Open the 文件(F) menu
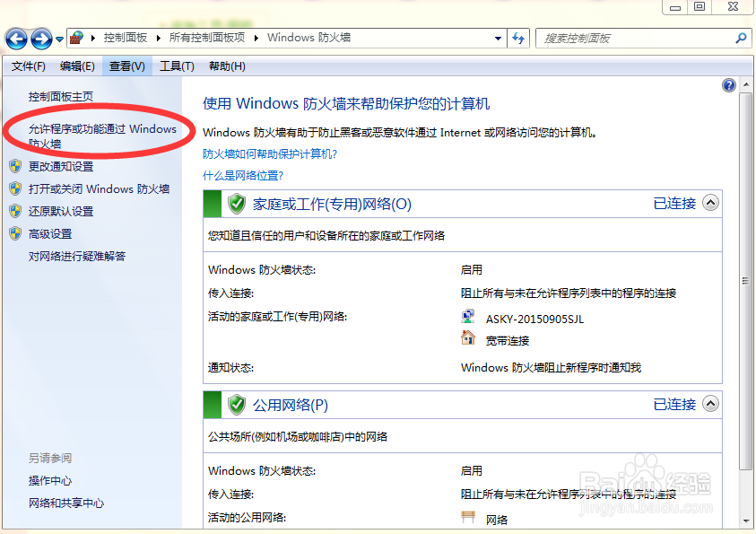This screenshot has height=534, width=756. click(x=29, y=66)
